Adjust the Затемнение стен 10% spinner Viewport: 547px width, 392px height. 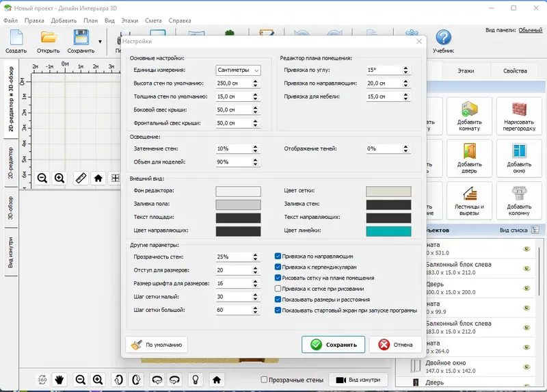255,148
